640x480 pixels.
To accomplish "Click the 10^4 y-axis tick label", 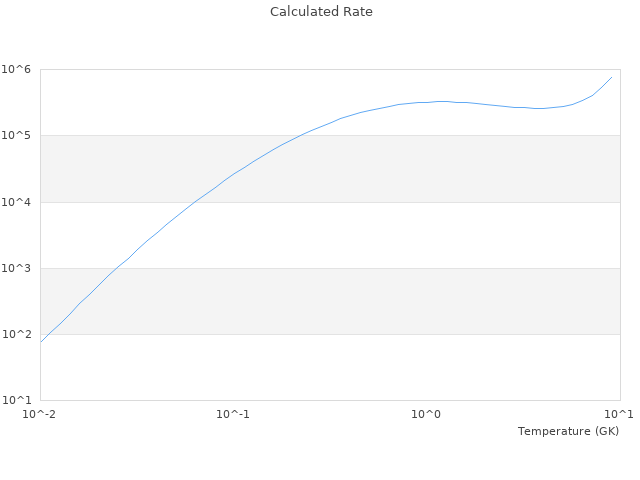I will [x=17, y=202].
